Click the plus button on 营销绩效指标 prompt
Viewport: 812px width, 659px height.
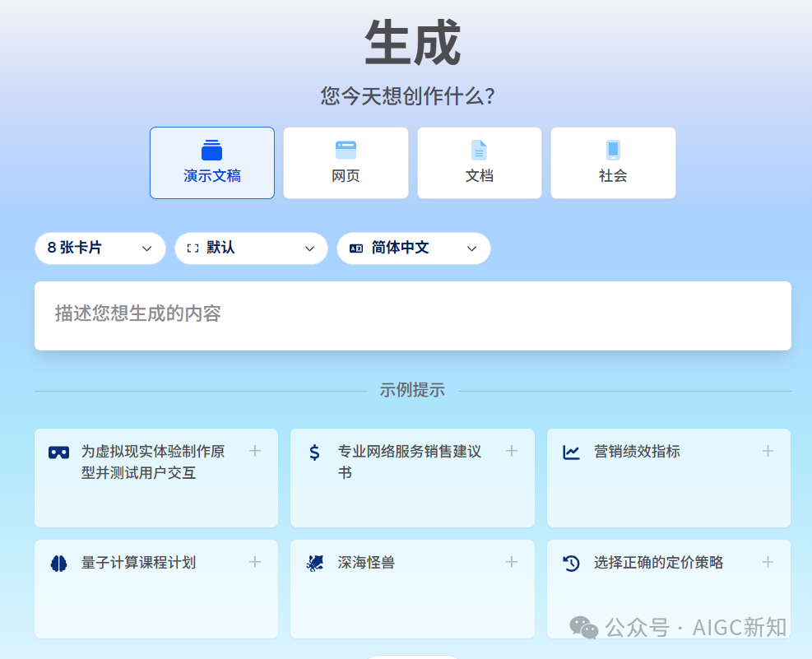768,451
